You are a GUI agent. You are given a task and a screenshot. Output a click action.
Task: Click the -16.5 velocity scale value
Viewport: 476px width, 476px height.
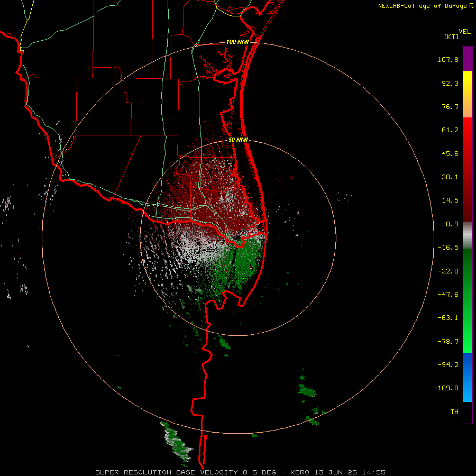pyautogui.click(x=448, y=248)
